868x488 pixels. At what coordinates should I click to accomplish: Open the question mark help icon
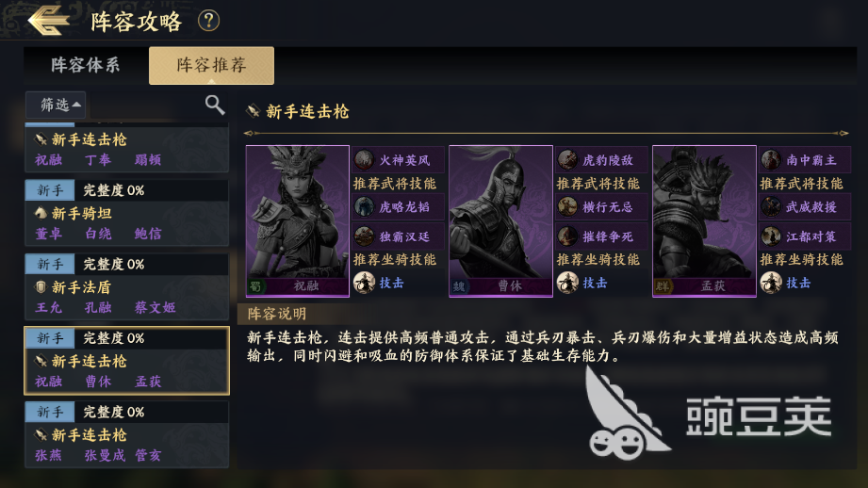[x=208, y=21]
